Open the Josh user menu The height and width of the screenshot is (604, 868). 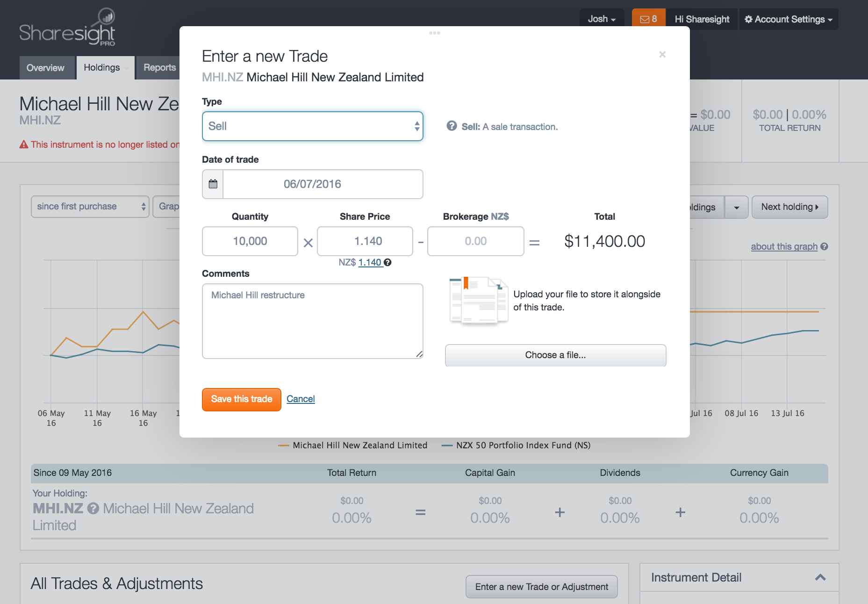pos(601,19)
